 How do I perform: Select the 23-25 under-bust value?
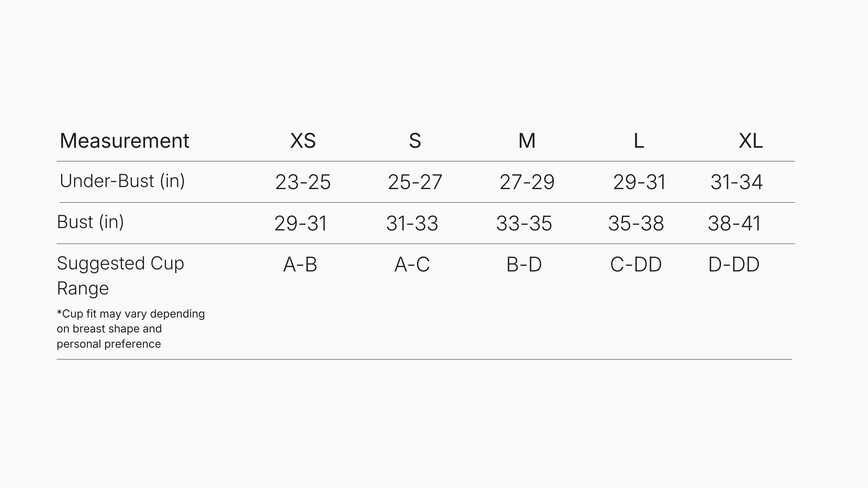tap(303, 182)
